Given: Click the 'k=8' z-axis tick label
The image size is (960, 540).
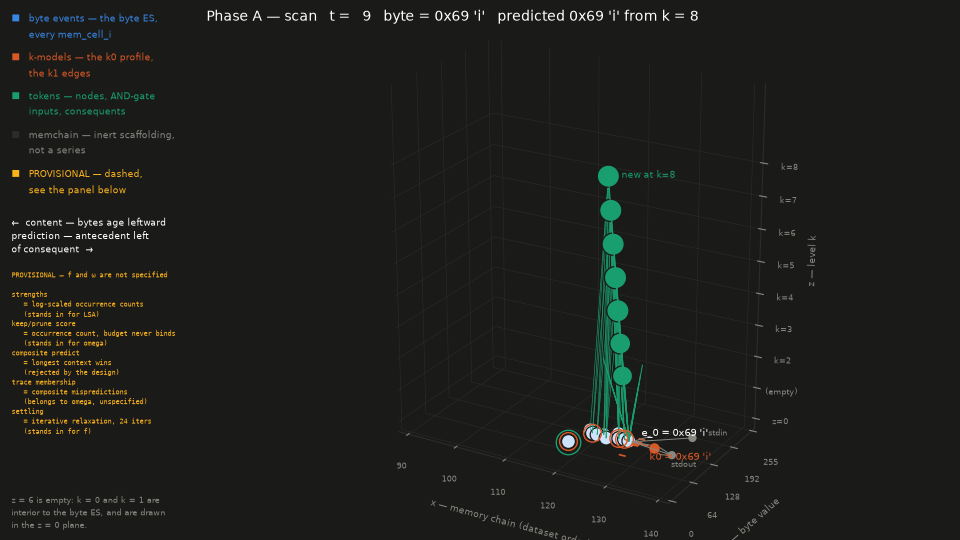Looking at the screenshot, I should 789,167.
